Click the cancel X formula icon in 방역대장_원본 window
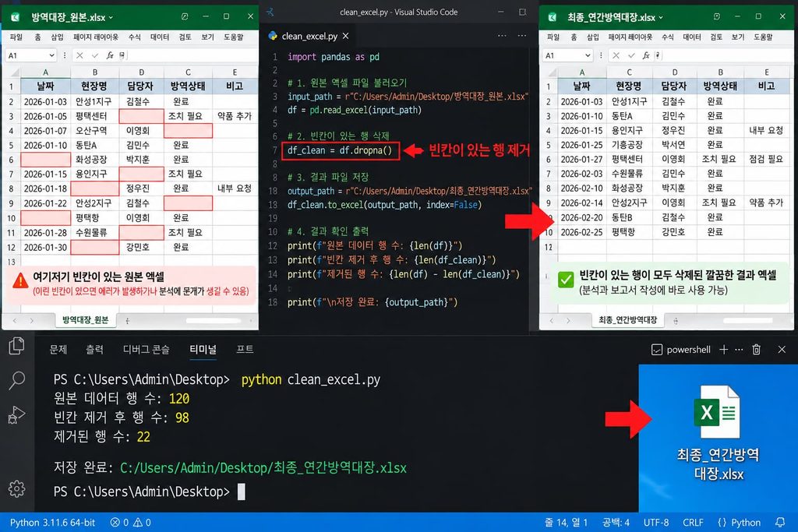Image resolution: width=798 pixels, height=532 pixels. click(x=79, y=55)
